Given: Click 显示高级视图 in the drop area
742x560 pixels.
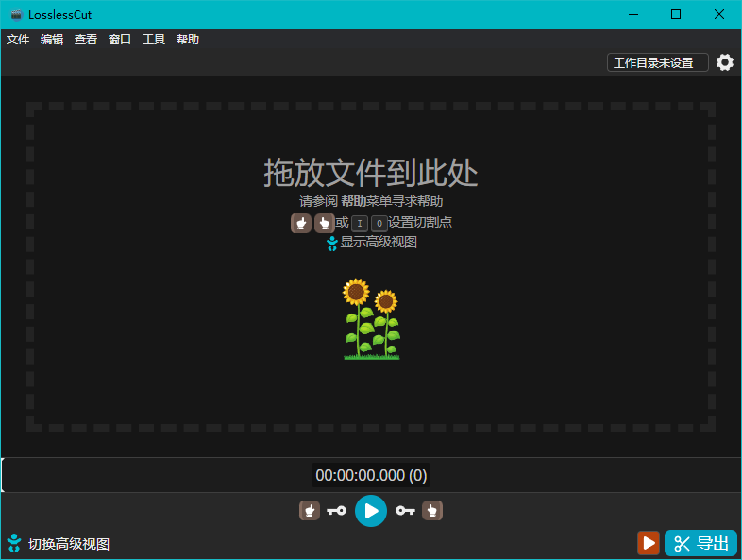Looking at the screenshot, I should 371,242.
